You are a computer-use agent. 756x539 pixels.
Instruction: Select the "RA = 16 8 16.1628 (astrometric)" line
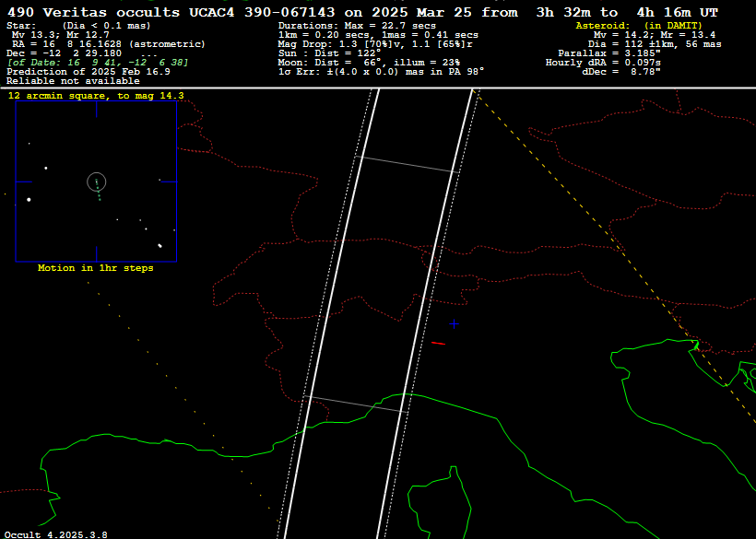click(x=109, y=44)
